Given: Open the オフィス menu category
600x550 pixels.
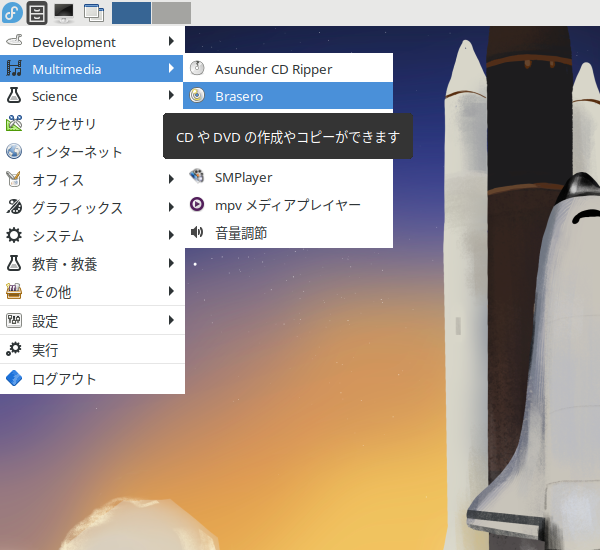Looking at the screenshot, I should (x=92, y=180).
